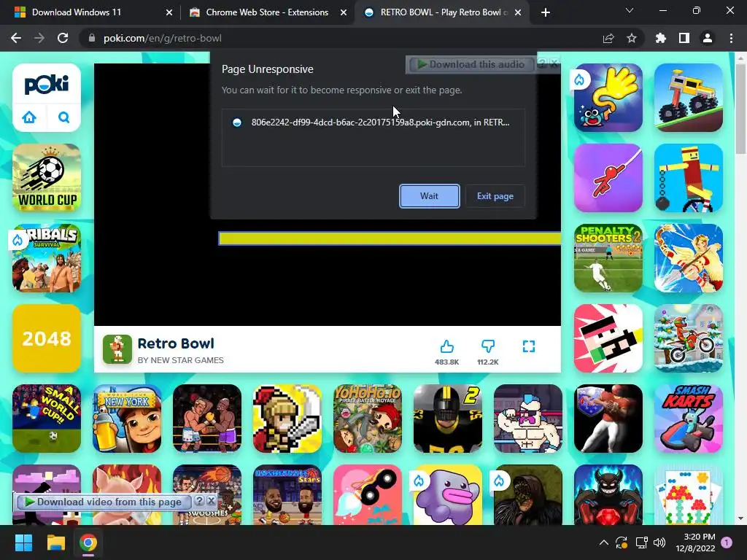Open the Chrome profile icon
This screenshot has height=560, width=747.
(708, 38)
